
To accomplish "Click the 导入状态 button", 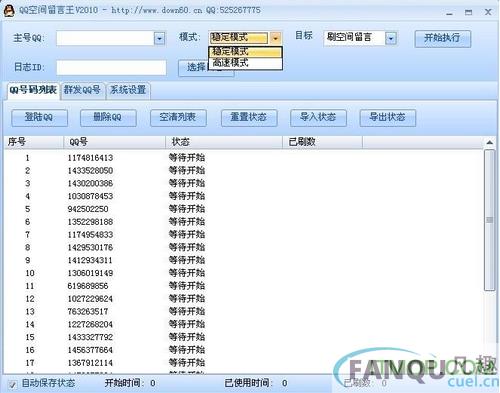I will 318,118.
